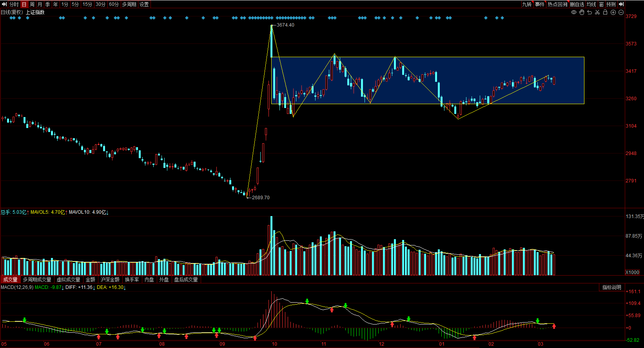Select the 日 daily period tab
This screenshot has width=644, height=348.
tap(24, 4)
